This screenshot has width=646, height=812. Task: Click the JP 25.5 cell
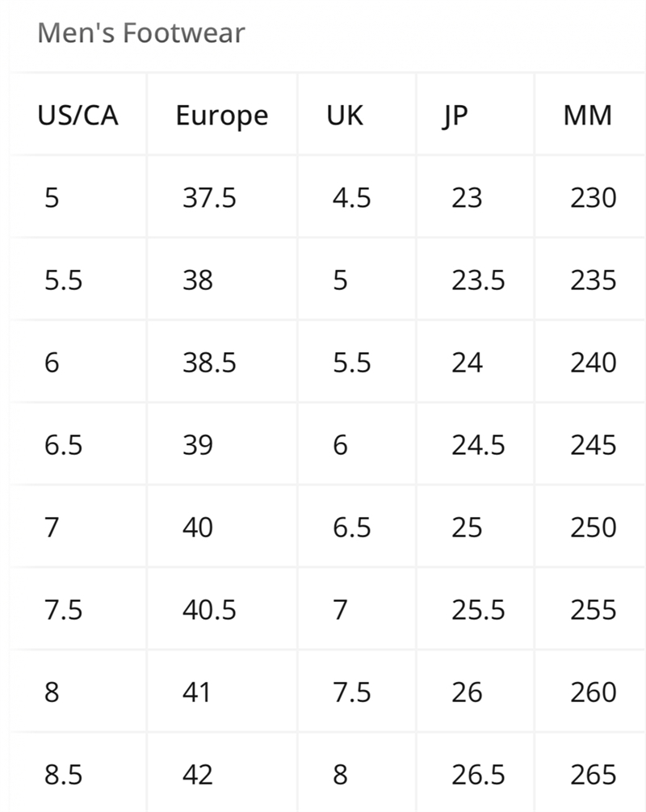pyautogui.click(x=478, y=610)
